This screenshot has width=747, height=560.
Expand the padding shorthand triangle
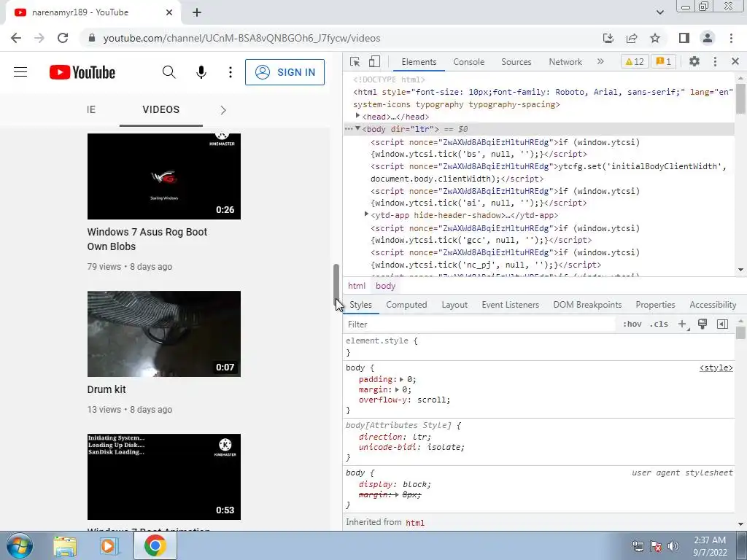402,379
